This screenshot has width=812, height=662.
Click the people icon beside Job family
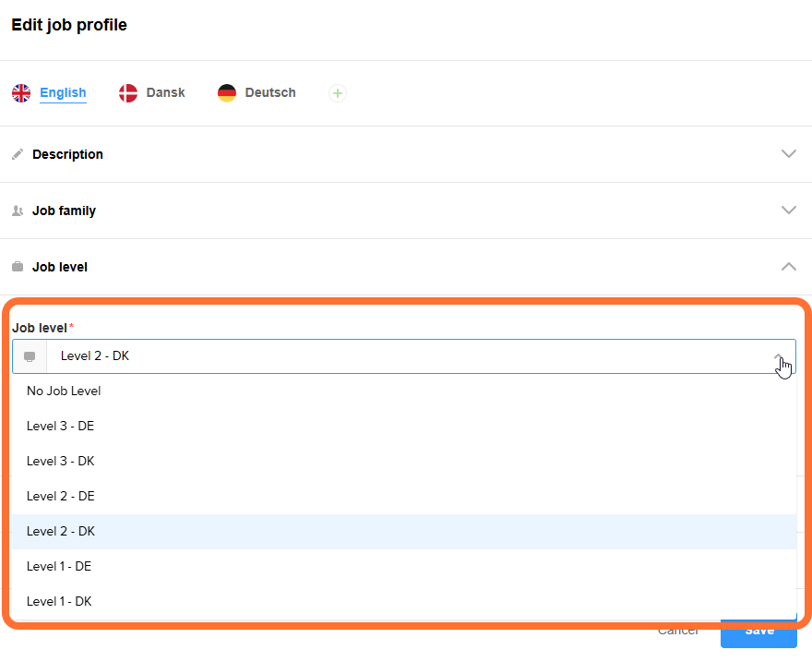(x=18, y=211)
